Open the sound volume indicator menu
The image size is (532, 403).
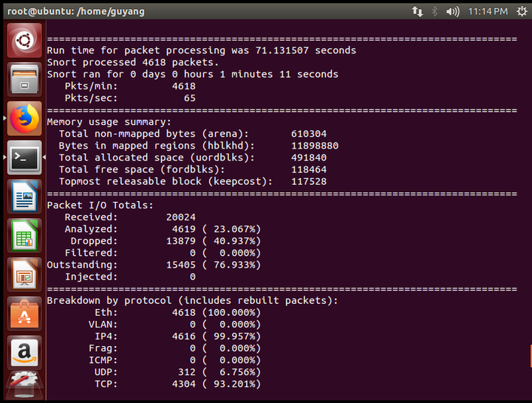point(453,12)
